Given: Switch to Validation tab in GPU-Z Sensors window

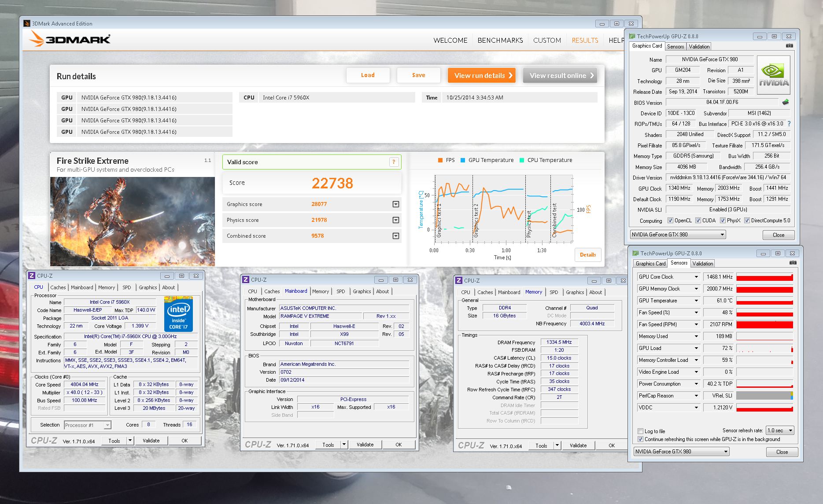Looking at the screenshot, I should click(702, 263).
